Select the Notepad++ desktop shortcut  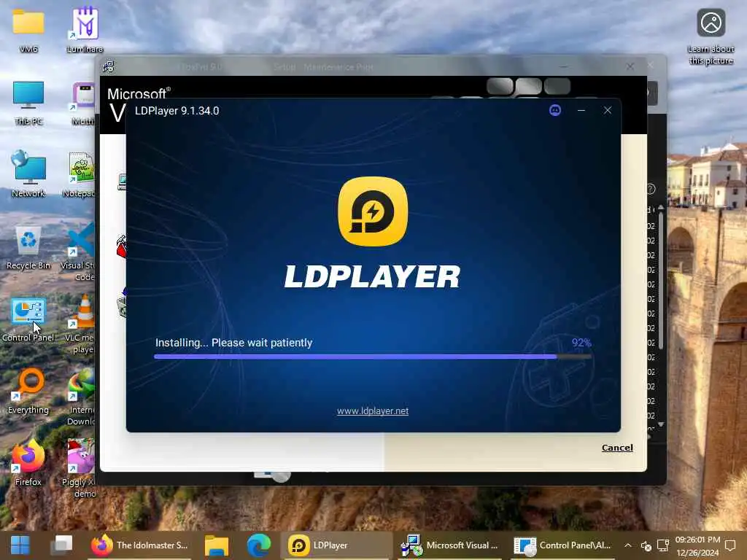point(80,174)
